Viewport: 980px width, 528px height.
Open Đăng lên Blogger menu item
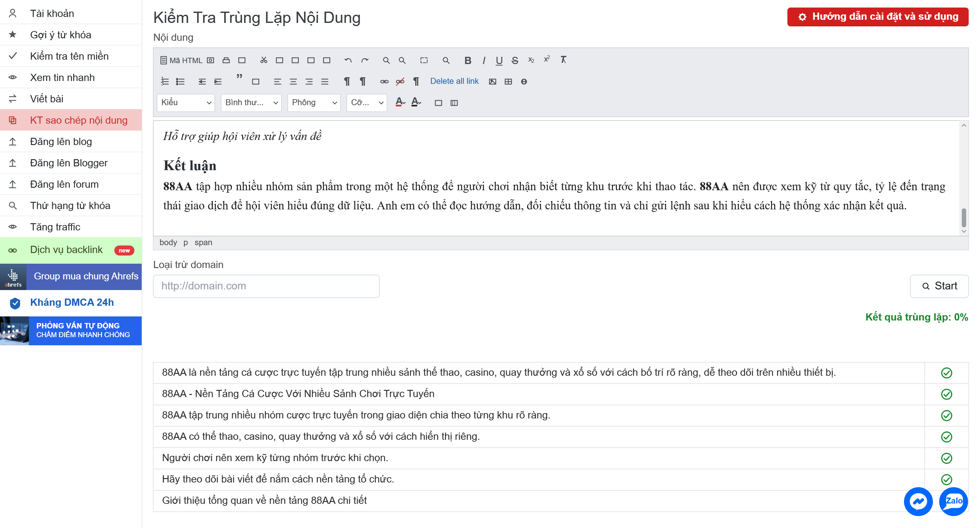tap(71, 163)
